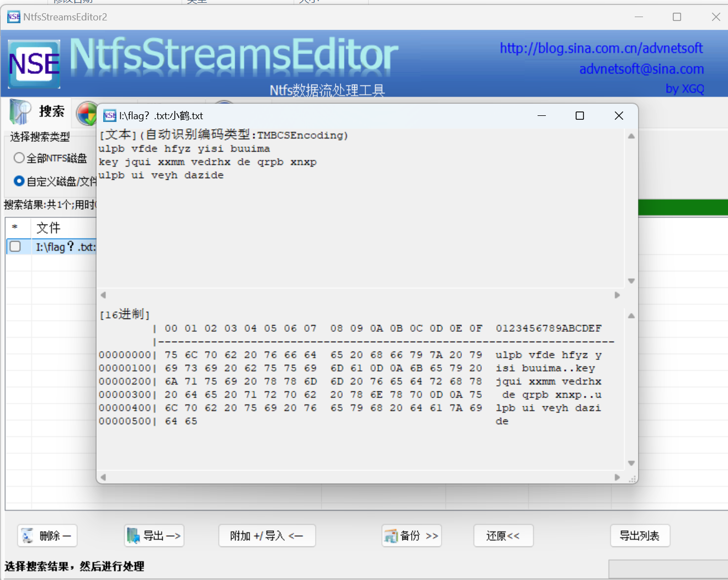
Task: Open the blog.sina.com.cn/advnetsoft link
Action: coord(601,49)
